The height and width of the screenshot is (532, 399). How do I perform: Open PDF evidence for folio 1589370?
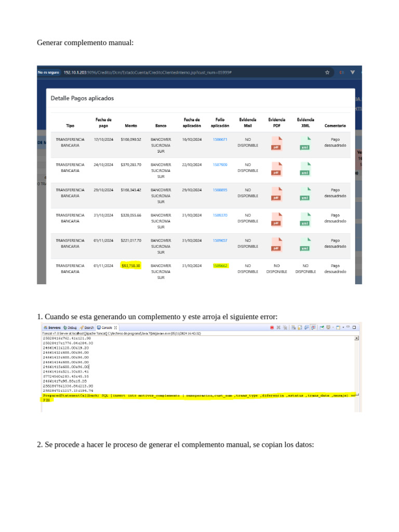pos(276,219)
